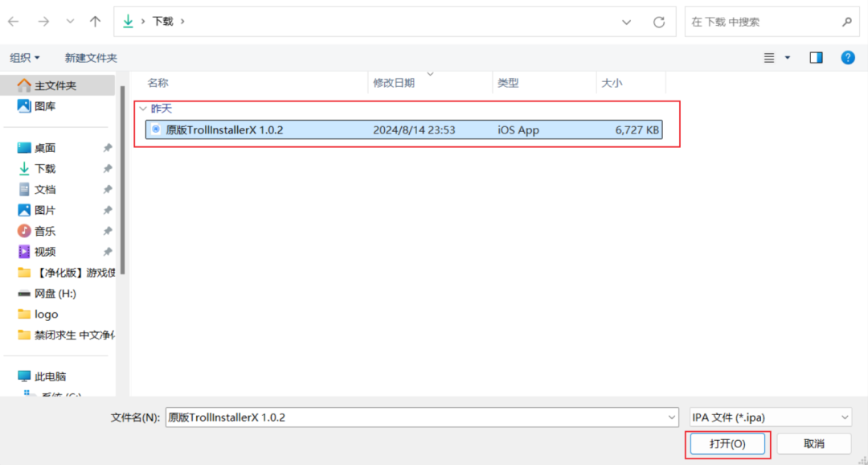
Task: Open help with the blue question icon
Action: [848, 57]
